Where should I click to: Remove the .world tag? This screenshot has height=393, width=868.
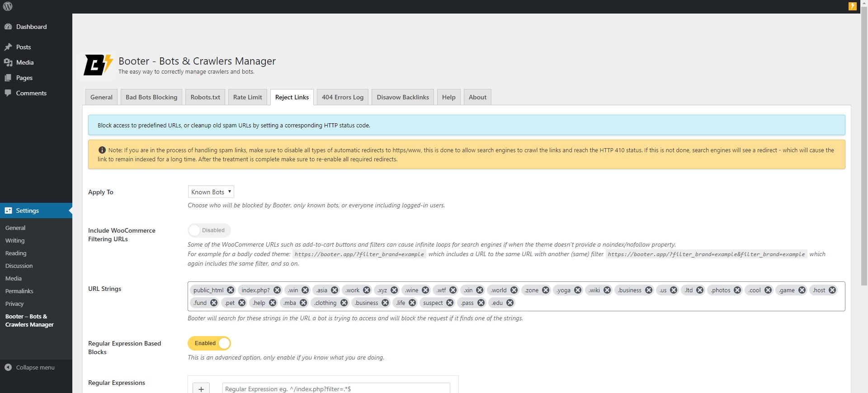click(514, 290)
